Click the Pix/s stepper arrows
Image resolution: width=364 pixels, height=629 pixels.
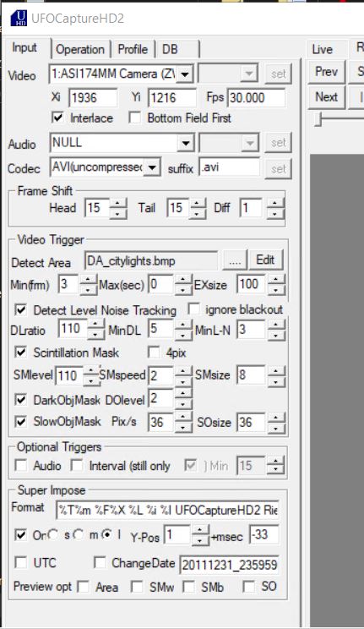coord(183,422)
